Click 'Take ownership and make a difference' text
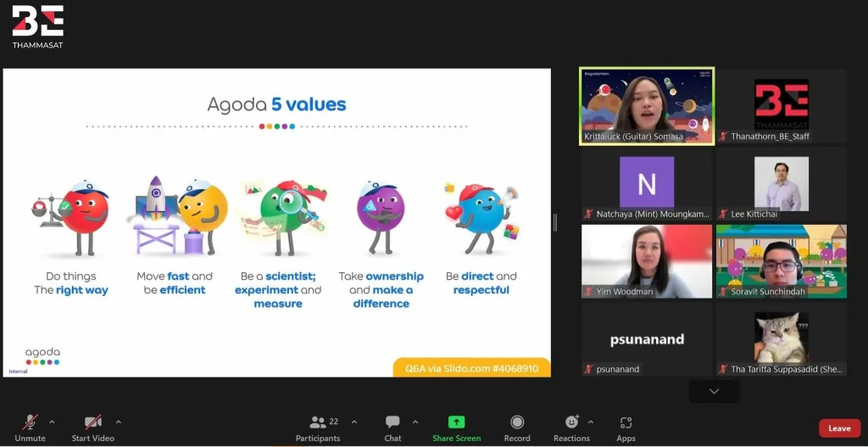Screen dimensions: 868x447 pos(381,290)
